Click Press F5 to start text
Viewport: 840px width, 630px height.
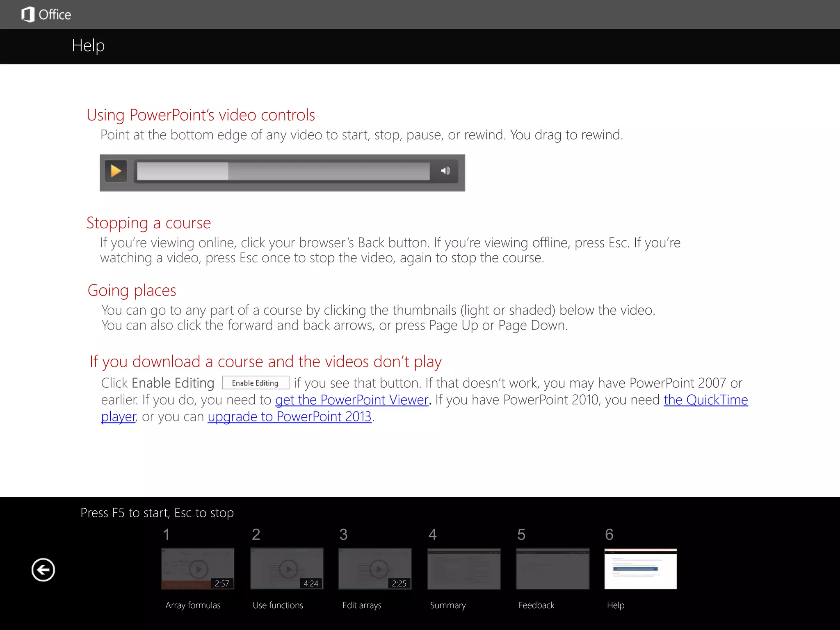[157, 513]
